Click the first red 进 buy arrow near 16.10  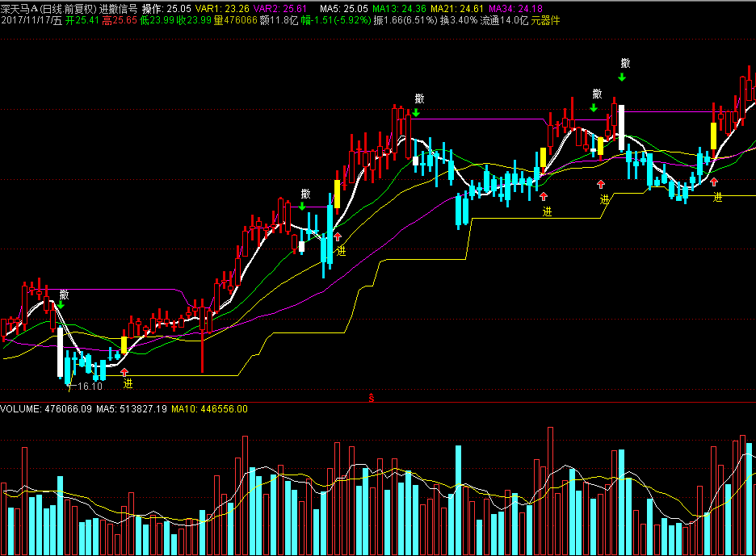[x=124, y=372]
